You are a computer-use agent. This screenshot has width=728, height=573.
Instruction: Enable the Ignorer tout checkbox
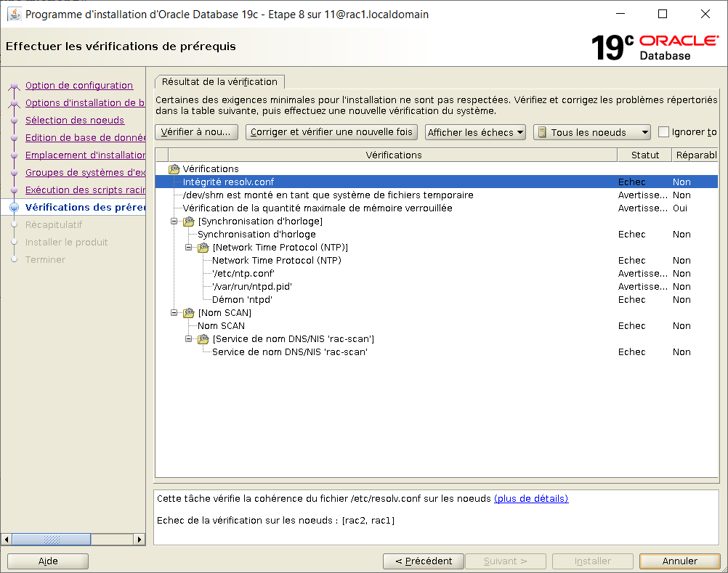tap(663, 132)
